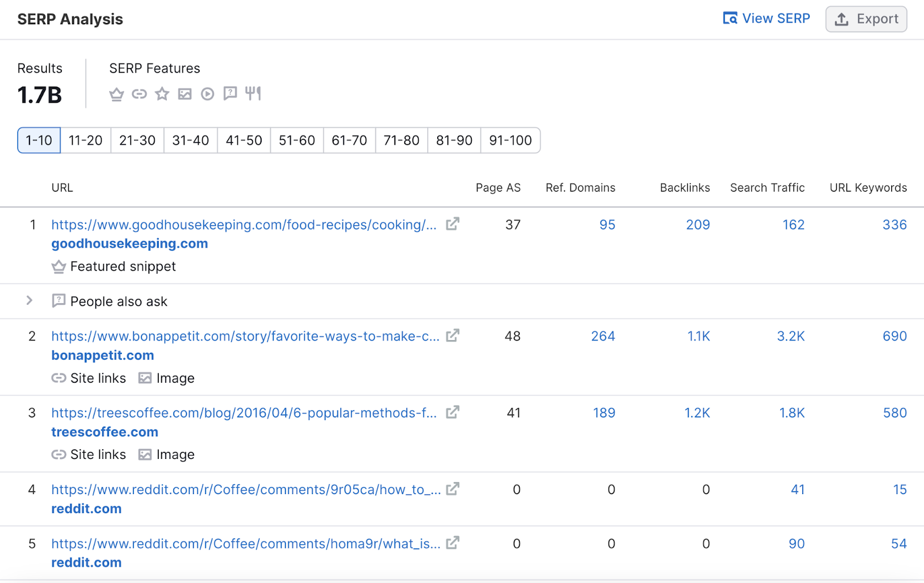924x583 pixels.
Task: Open reddit homa9r URL external link icon
Action: (453, 543)
